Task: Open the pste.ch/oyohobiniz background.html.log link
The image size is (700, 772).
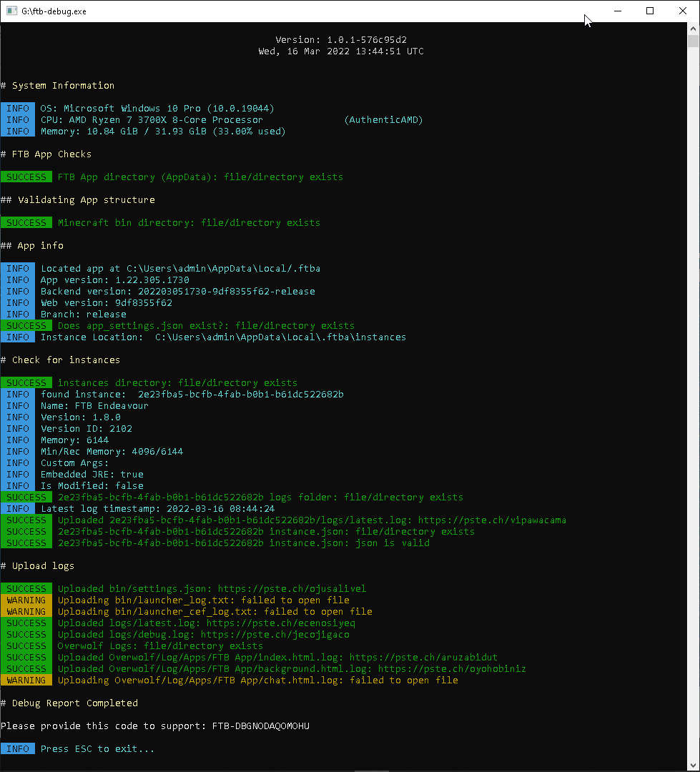Action: pyautogui.click(x=452, y=668)
